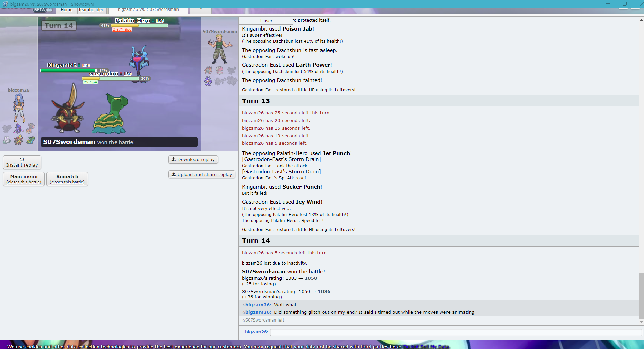This screenshot has width=644, height=349.
Task: Click the Turn 14 badge on battlefield
Action: (59, 26)
